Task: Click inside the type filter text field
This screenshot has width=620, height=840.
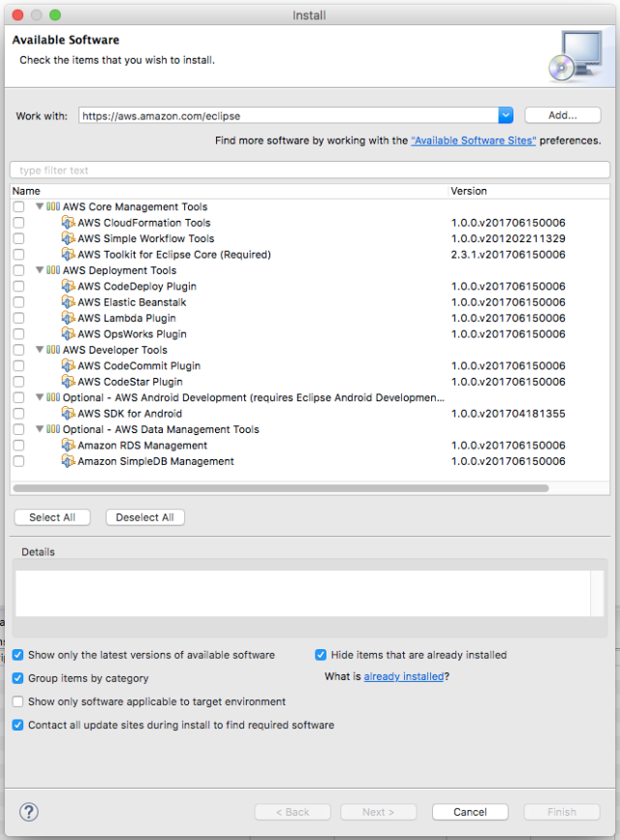Action: click(194, 169)
